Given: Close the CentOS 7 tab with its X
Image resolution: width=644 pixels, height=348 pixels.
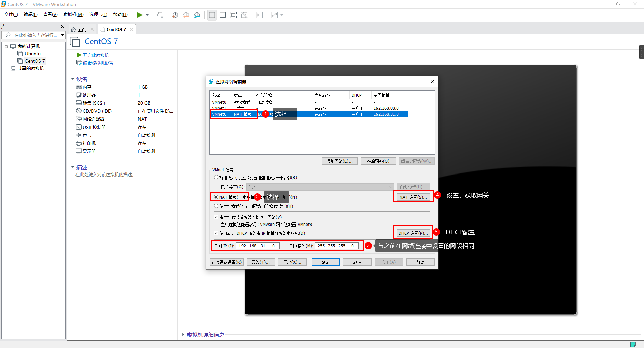Looking at the screenshot, I should pyautogui.click(x=132, y=29).
